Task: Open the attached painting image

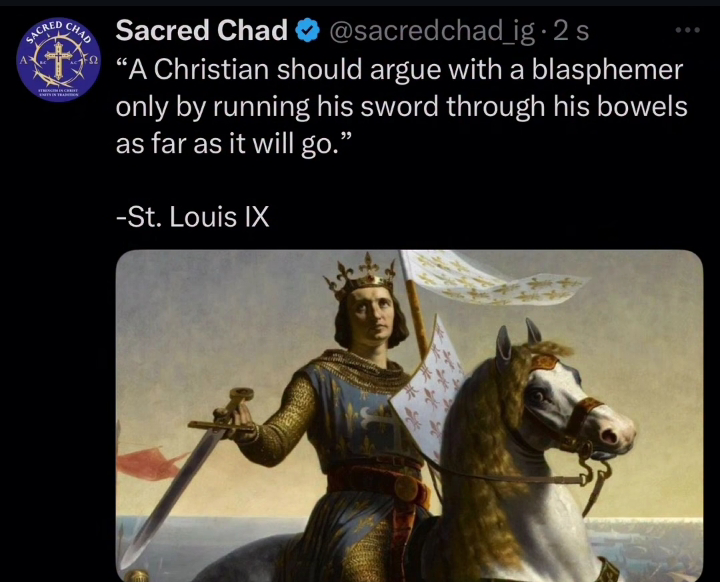Action: 409,416
